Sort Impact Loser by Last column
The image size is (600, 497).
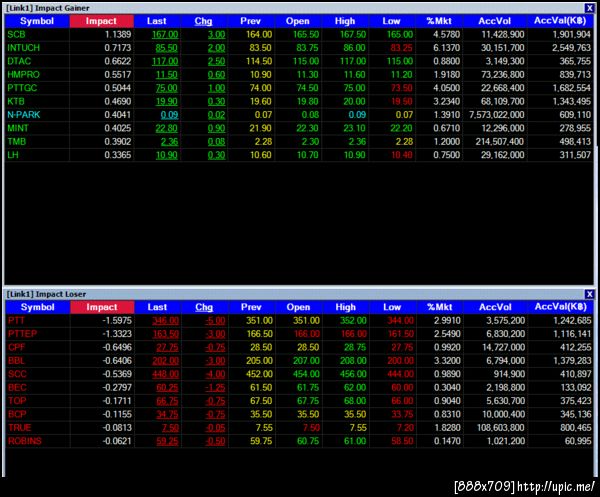tap(157, 307)
